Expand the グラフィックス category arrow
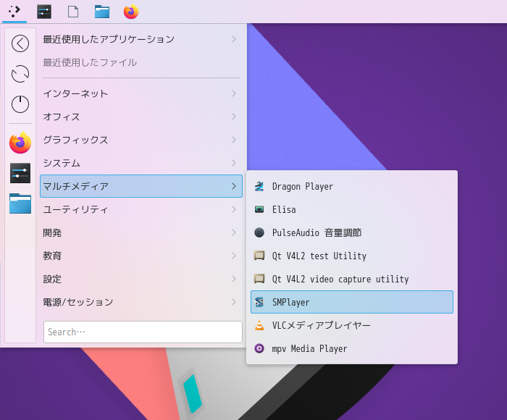 coord(234,140)
